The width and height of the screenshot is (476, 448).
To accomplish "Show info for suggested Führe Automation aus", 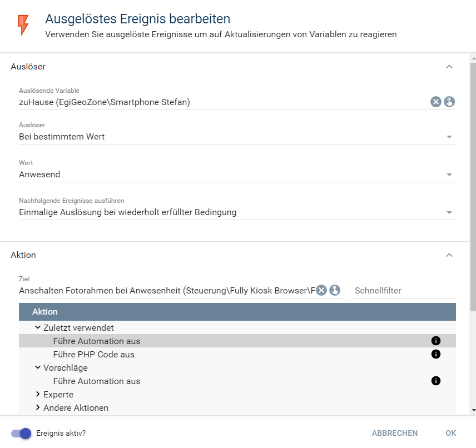I will [435, 381].
